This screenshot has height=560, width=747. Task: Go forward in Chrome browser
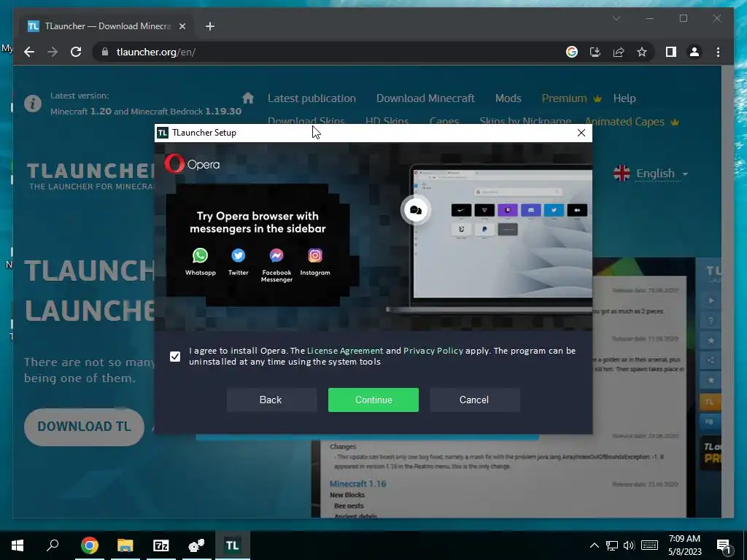coord(53,52)
